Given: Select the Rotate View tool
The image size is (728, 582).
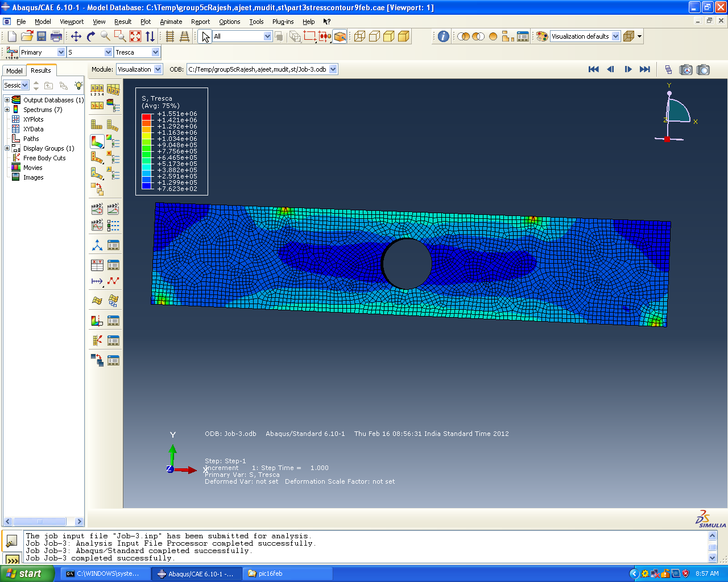Looking at the screenshot, I should click(x=91, y=36).
